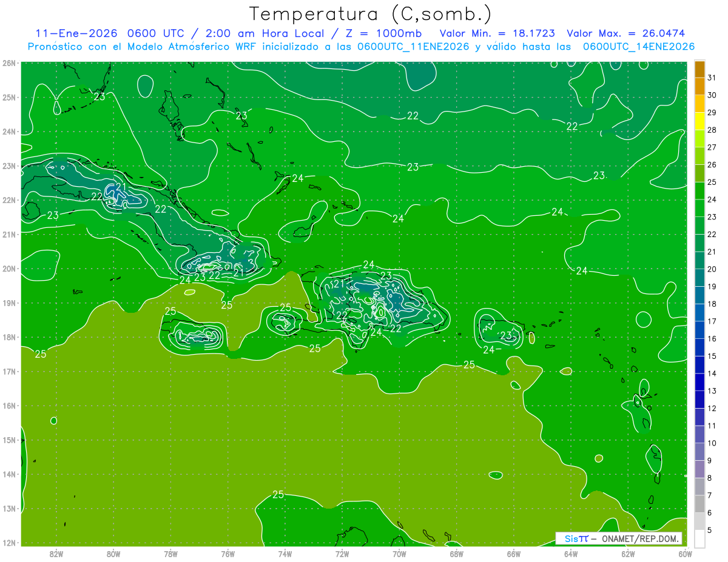Viewport: 728px width, 562px height.
Task: Click the '14N' latitude axis label
Action: [x=9, y=474]
